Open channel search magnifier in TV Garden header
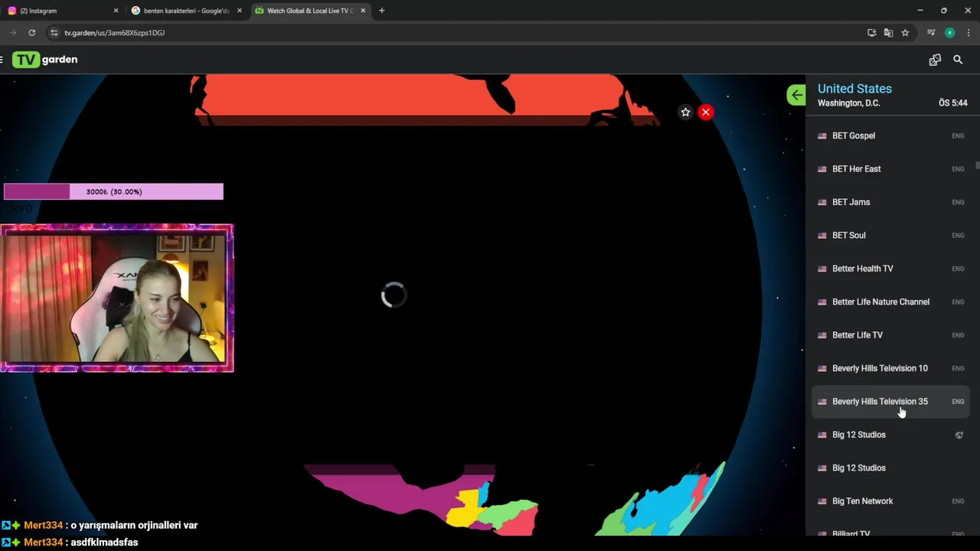 tap(958, 60)
